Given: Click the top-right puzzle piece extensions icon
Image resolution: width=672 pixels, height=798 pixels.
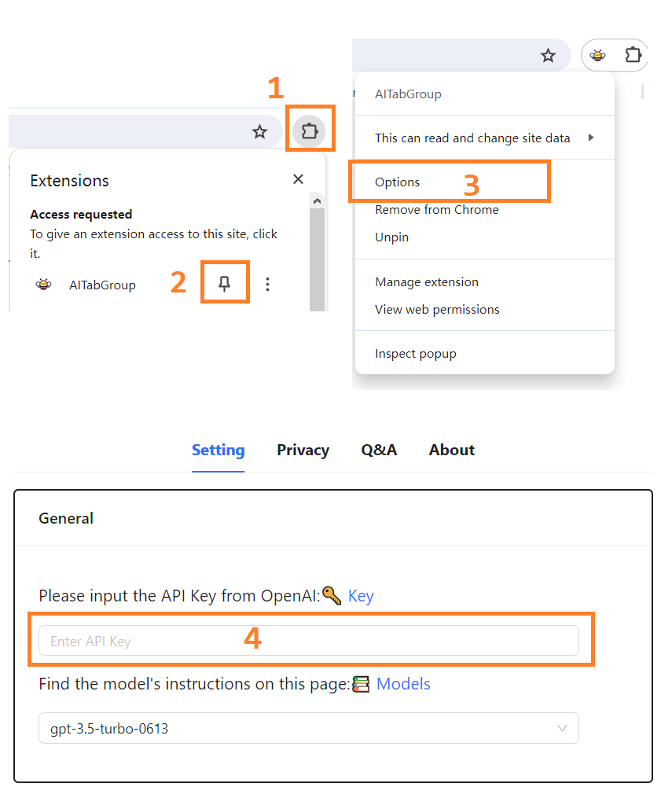Looking at the screenshot, I should (x=633, y=54).
